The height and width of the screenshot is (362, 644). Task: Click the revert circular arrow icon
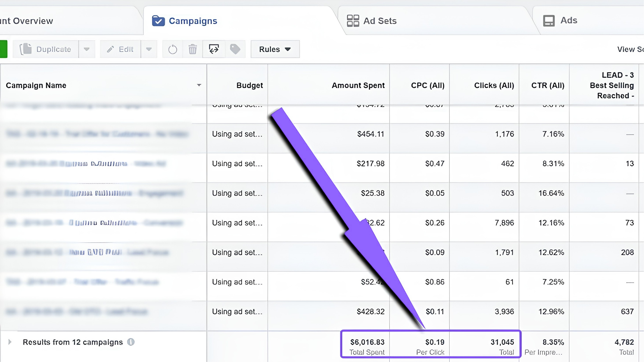tap(173, 49)
